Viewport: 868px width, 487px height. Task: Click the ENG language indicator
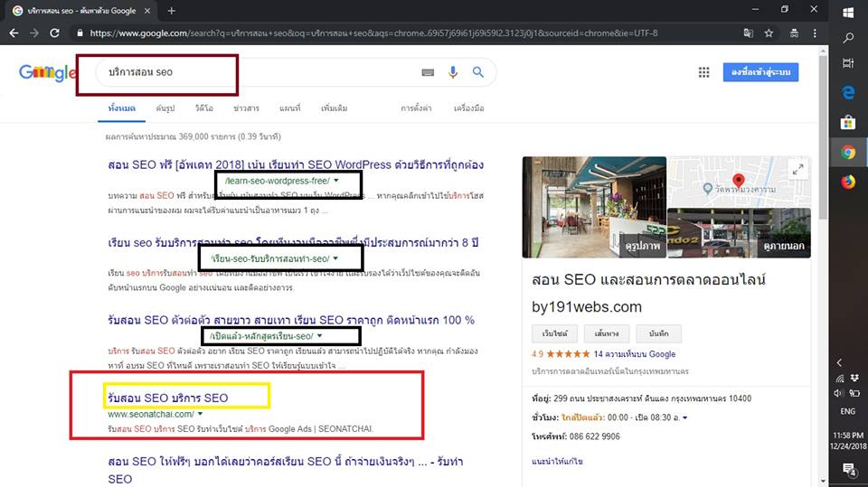coord(847,411)
